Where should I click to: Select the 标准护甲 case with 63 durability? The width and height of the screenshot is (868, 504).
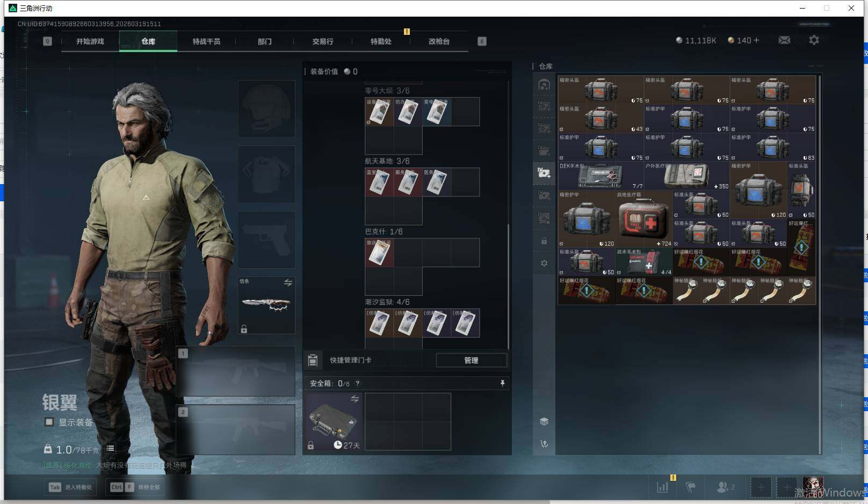(772, 148)
